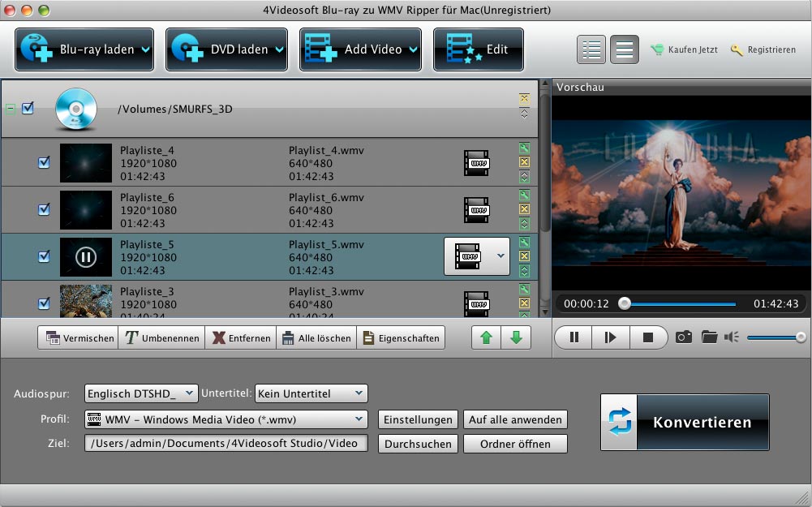This screenshot has height=507, width=812.
Task: Stop the preview video
Action: (x=647, y=337)
